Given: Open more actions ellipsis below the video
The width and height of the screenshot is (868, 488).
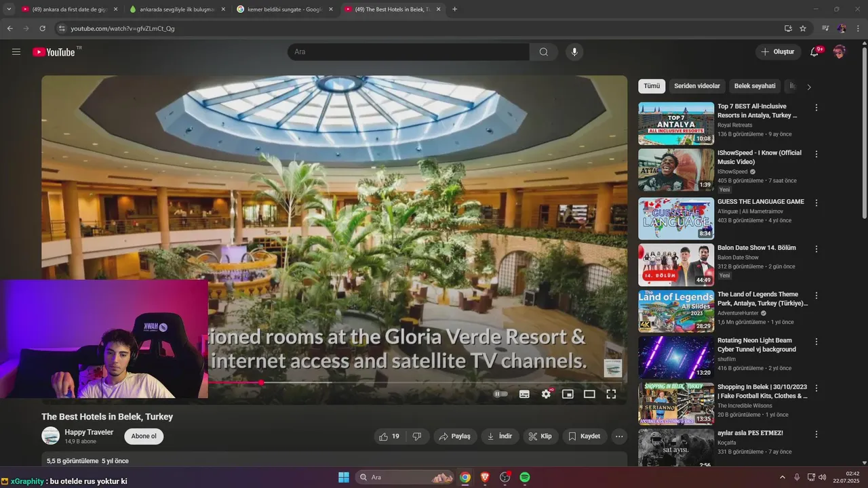Looking at the screenshot, I should coord(619,436).
